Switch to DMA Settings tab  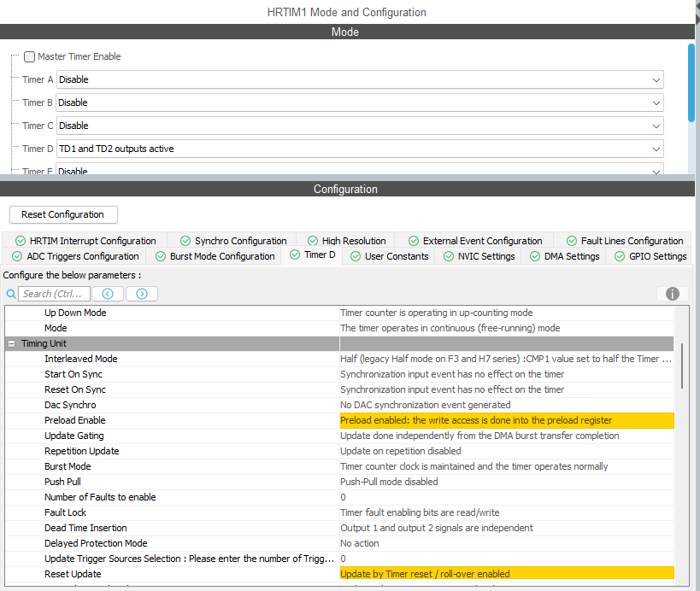(564, 256)
